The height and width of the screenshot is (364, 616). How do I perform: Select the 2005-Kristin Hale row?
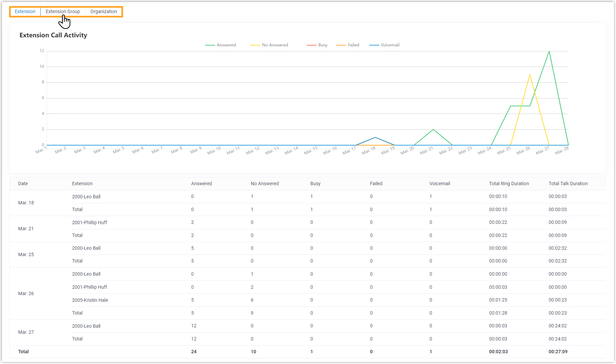tap(90, 300)
